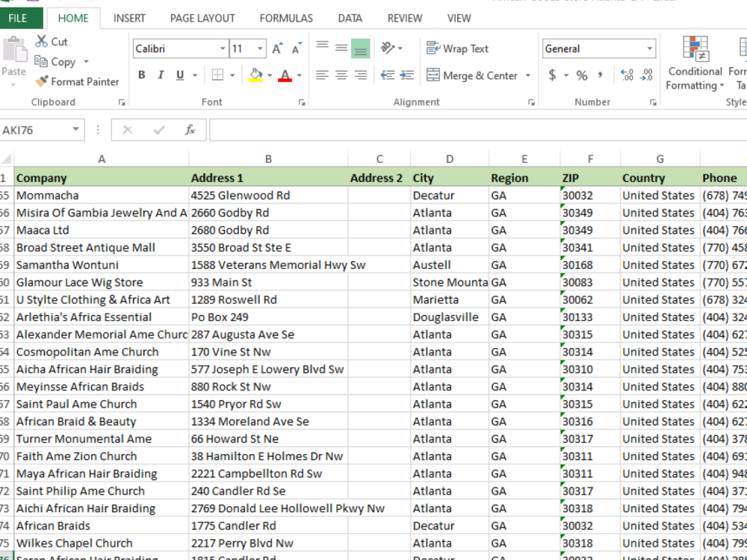
Task: Open the Alignment dialog box launcher
Action: tap(531, 102)
